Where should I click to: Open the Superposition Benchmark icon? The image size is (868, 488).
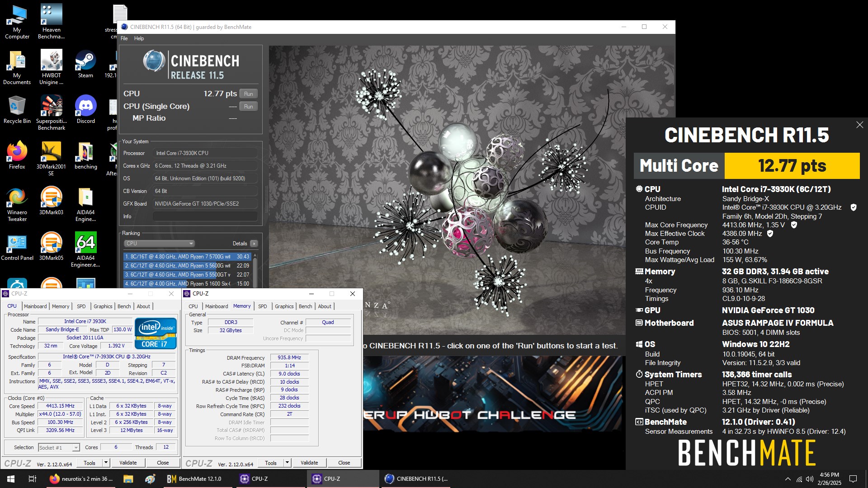point(51,113)
